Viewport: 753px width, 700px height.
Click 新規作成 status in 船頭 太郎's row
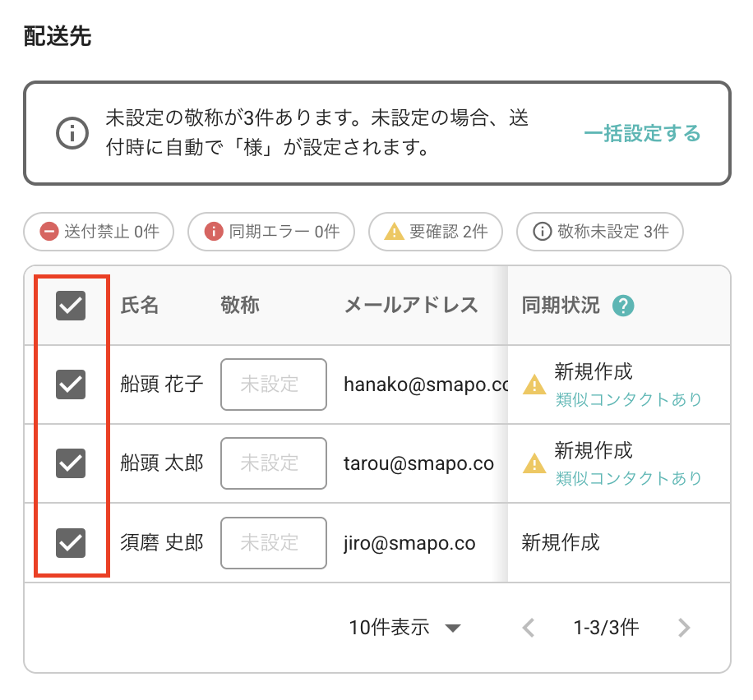[594, 450]
